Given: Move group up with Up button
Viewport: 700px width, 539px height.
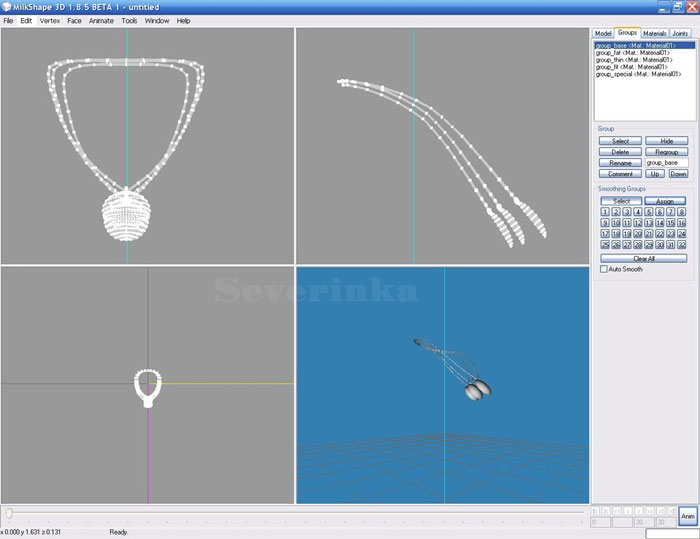Looking at the screenshot, I should [655, 174].
